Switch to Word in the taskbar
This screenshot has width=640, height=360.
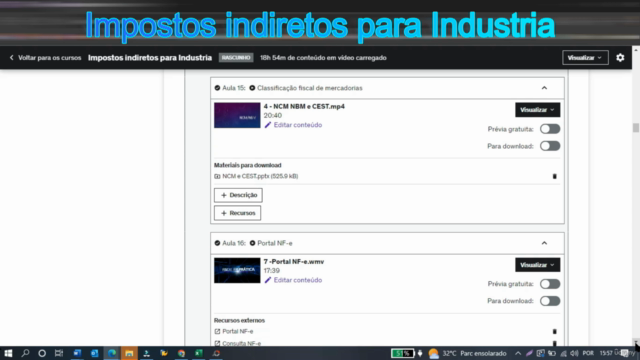[77, 353]
